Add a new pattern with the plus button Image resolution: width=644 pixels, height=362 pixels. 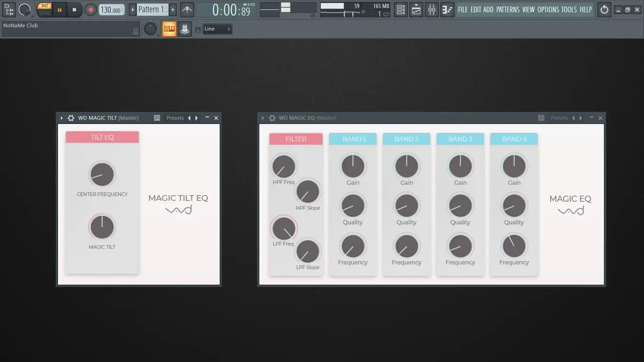tap(173, 9)
